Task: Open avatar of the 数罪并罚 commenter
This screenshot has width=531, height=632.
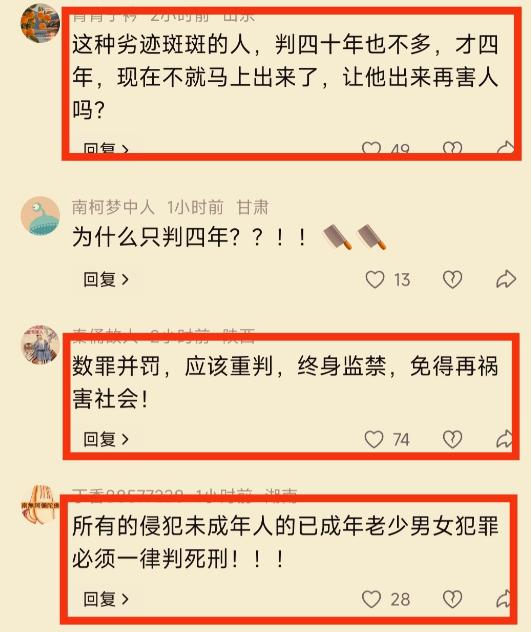Action: [40, 345]
